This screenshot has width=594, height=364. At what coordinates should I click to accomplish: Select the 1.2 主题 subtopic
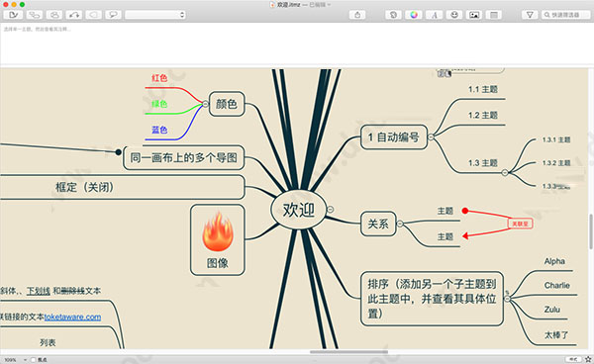click(483, 116)
